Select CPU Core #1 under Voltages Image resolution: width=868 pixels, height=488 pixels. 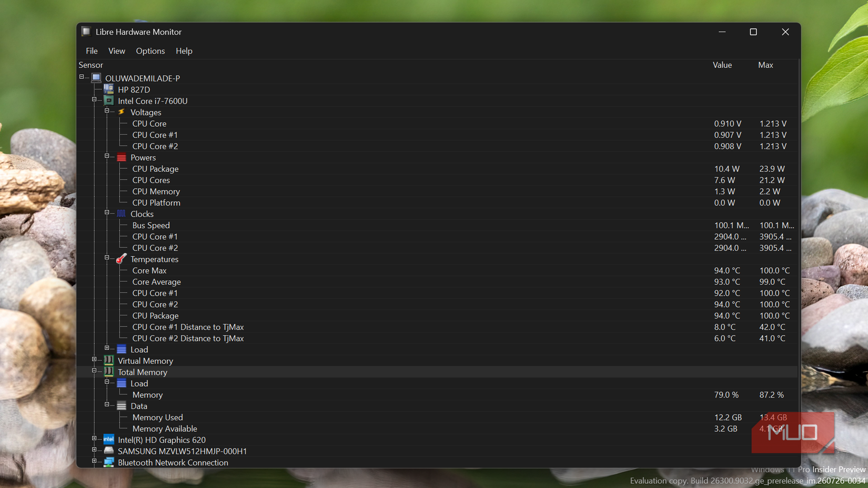tap(438, 135)
